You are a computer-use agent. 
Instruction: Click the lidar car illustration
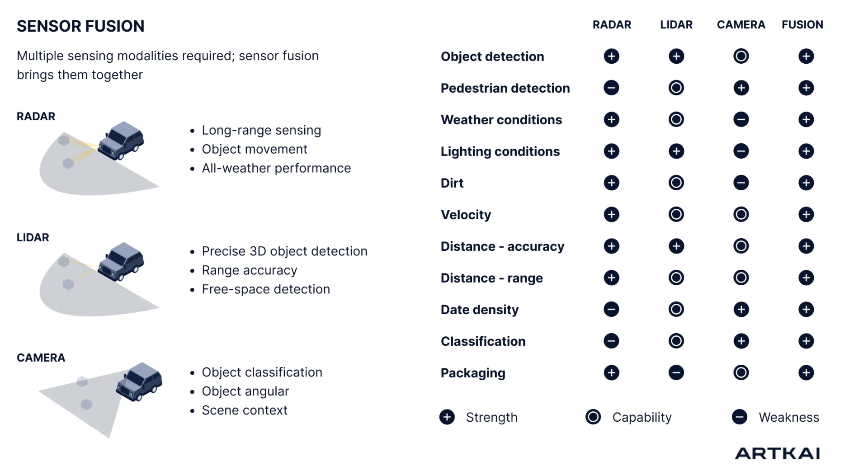[121, 262]
